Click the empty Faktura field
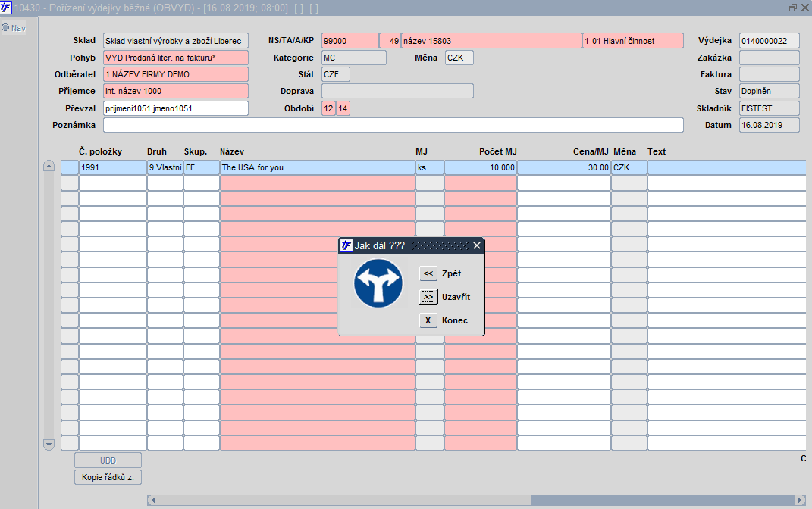This screenshot has height=509, width=812. [x=769, y=74]
